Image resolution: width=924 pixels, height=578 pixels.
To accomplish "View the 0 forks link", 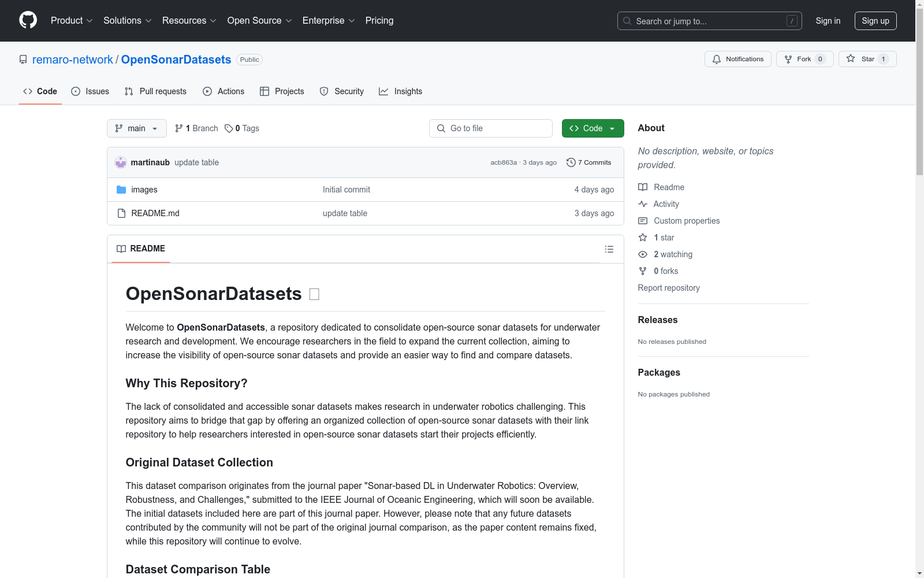I will [658, 271].
